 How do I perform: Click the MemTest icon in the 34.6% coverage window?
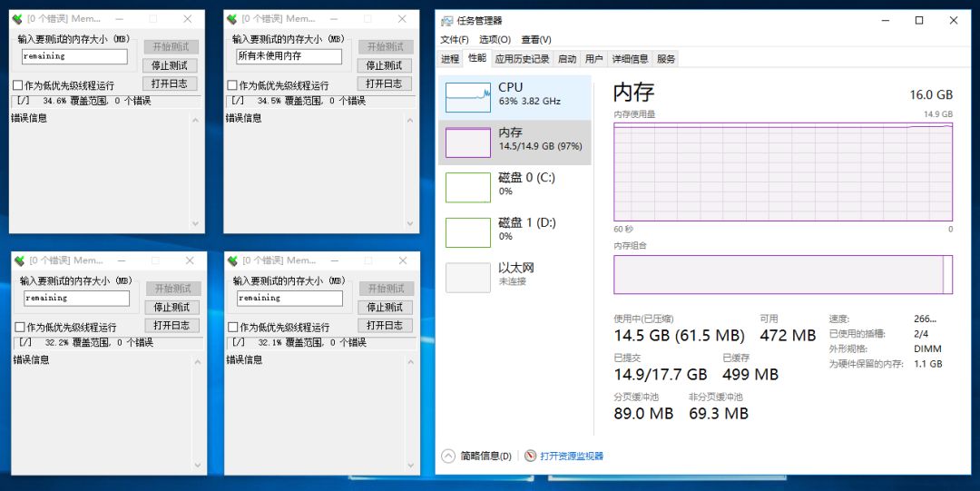coord(17,19)
